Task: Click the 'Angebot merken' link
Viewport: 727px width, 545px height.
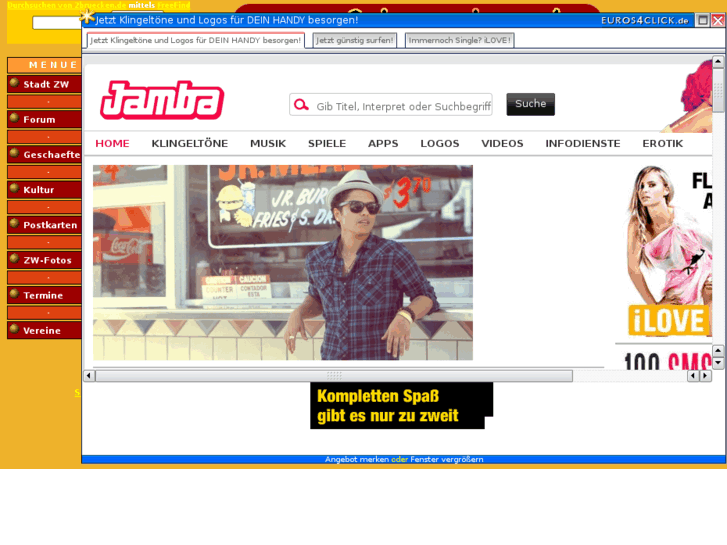Action: tap(357, 459)
